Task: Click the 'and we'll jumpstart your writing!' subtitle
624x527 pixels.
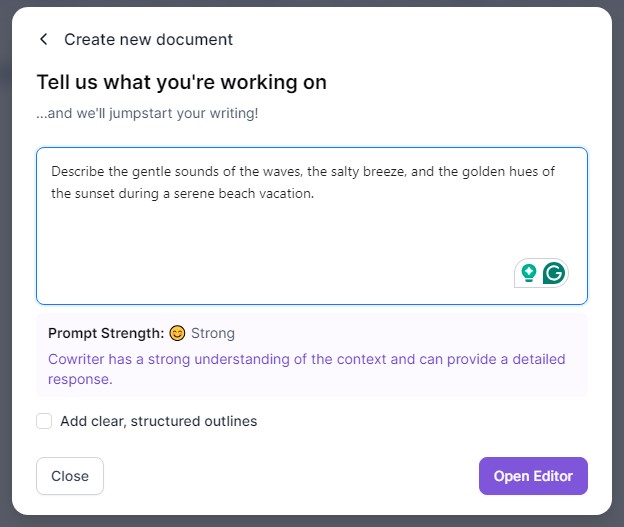Action: pos(147,113)
